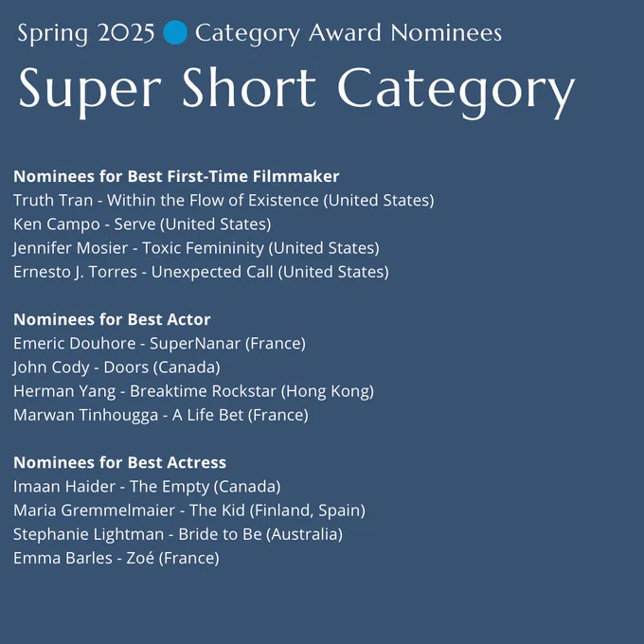
Task: Select Imaan Haider The Empty entry
Action: [x=147, y=487]
